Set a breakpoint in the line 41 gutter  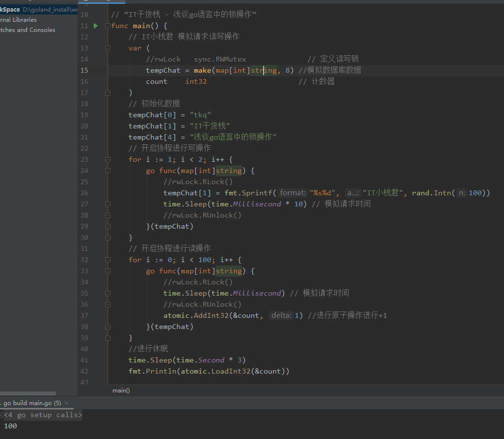tap(97, 360)
